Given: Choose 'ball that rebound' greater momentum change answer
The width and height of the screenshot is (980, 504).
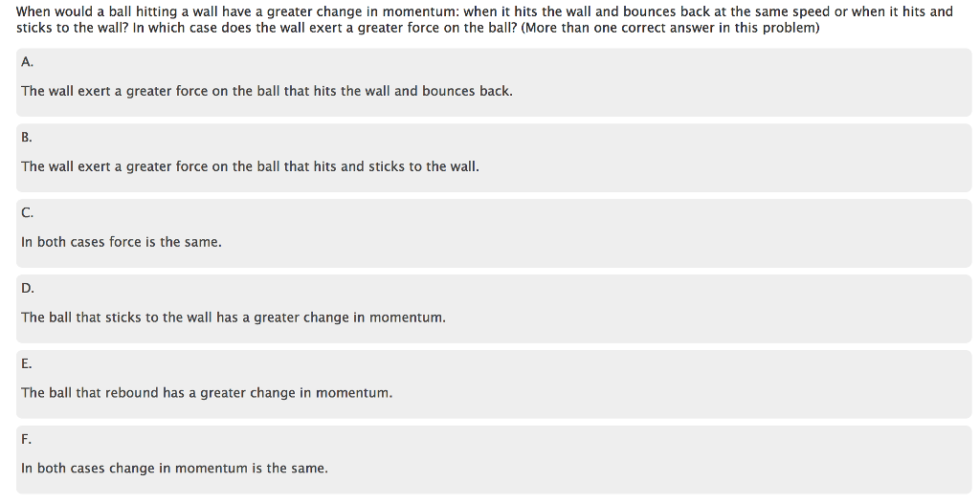Looking at the screenshot, I should tap(207, 393).
